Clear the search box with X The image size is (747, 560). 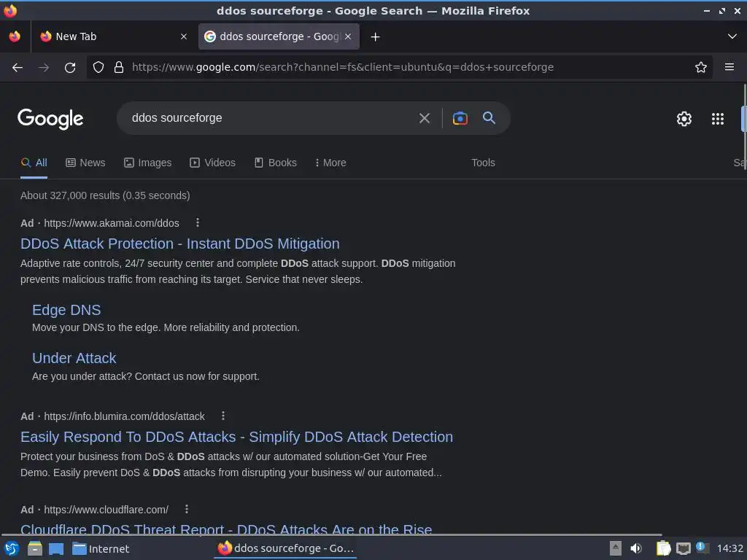424,118
